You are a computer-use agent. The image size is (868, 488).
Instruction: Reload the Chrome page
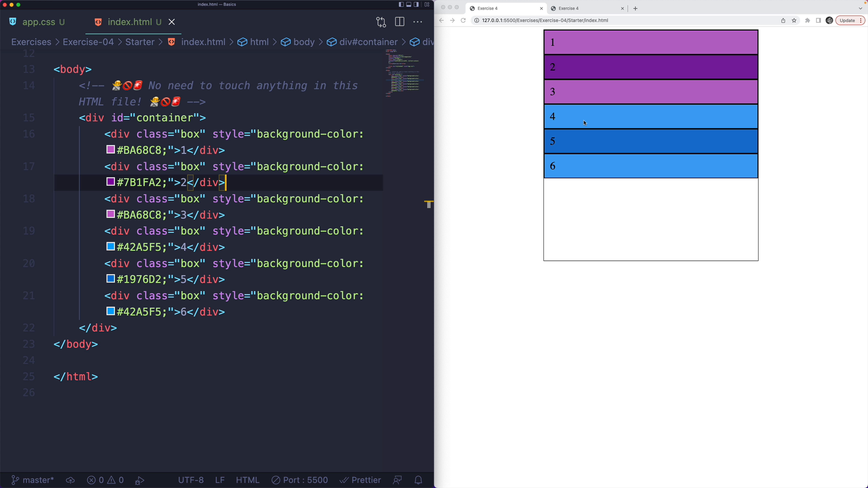tap(463, 20)
